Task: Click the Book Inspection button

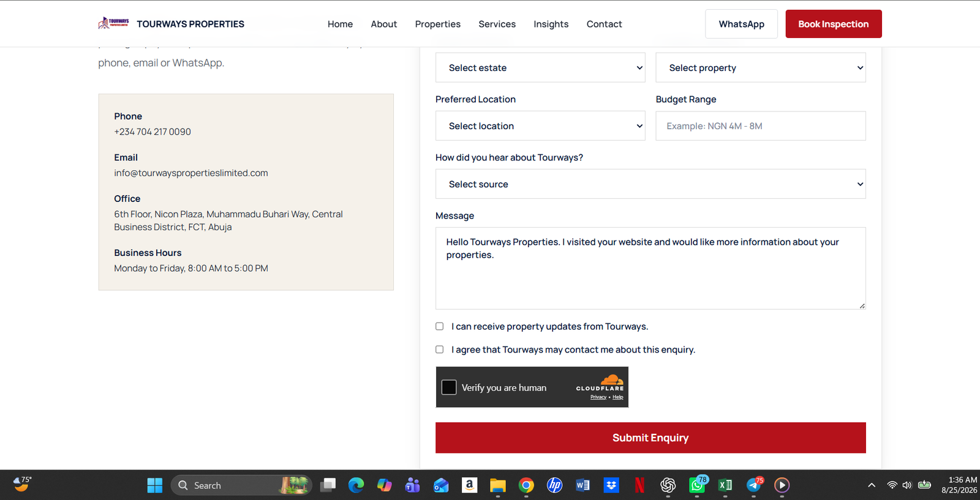Action: click(834, 24)
